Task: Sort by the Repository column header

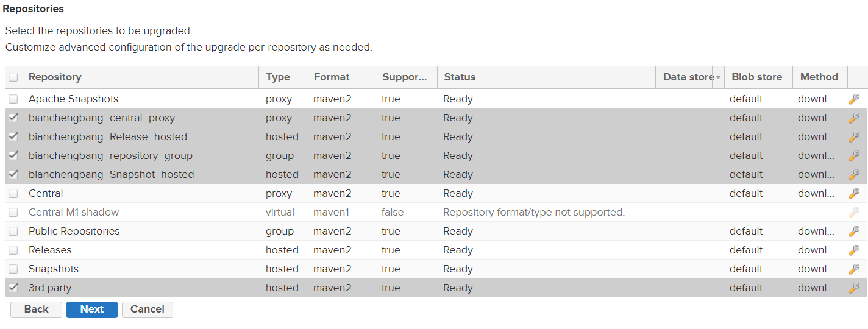Action: click(55, 77)
